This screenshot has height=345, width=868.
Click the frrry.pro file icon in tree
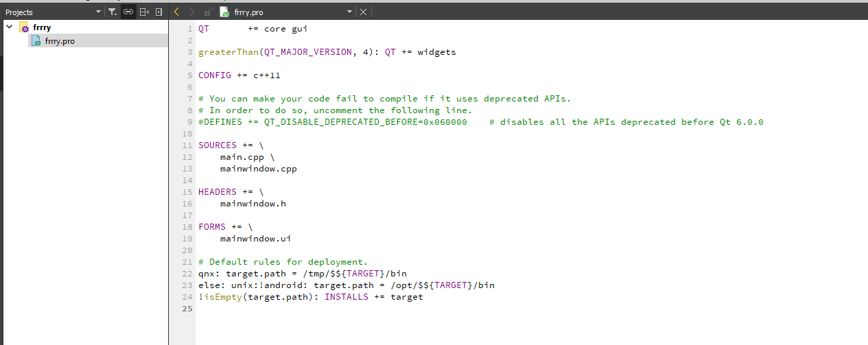pos(37,40)
